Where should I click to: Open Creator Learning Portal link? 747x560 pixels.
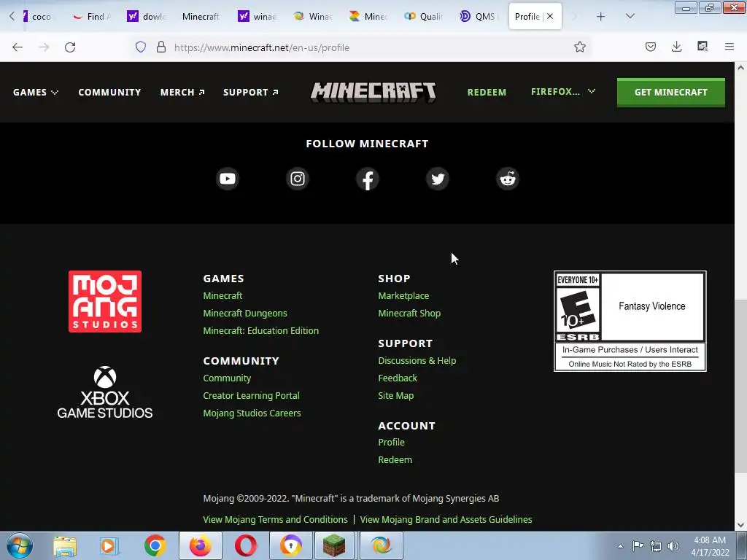click(251, 396)
